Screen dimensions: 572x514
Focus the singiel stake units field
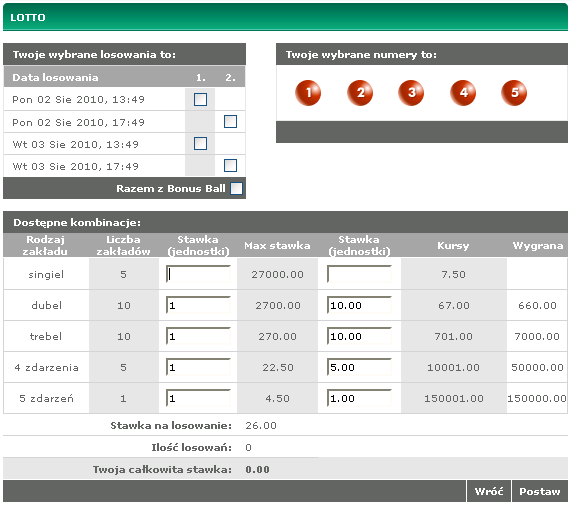[x=198, y=274]
